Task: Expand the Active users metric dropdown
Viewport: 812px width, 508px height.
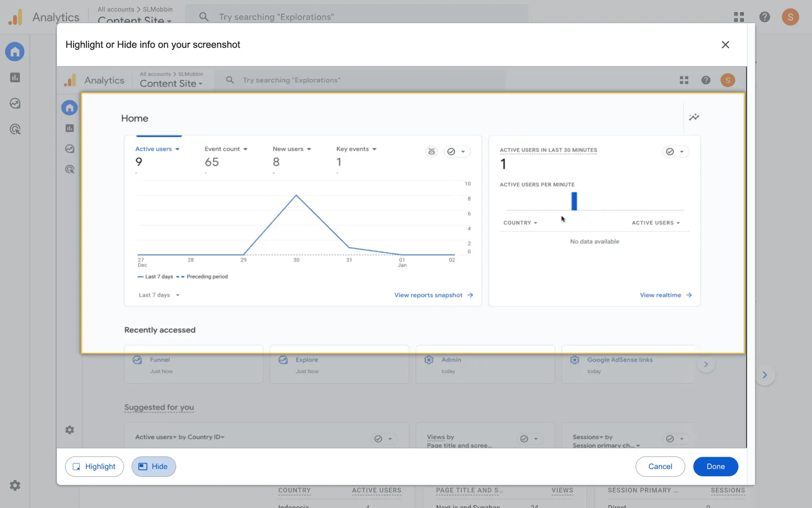Action: click(157, 149)
